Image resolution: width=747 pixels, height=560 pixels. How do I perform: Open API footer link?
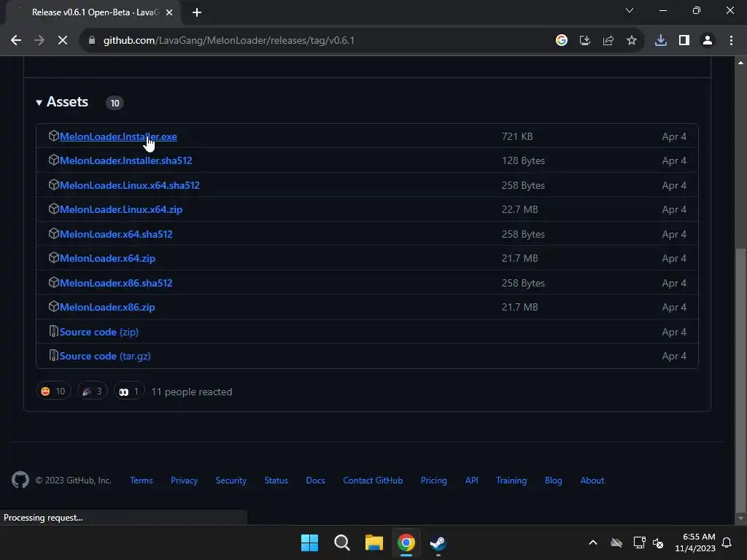point(472,481)
